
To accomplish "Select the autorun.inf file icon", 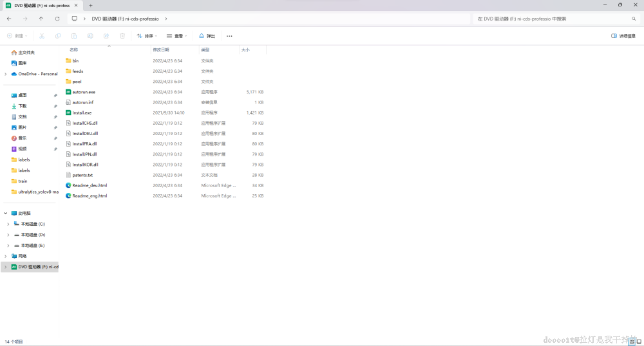I will 69,102.
